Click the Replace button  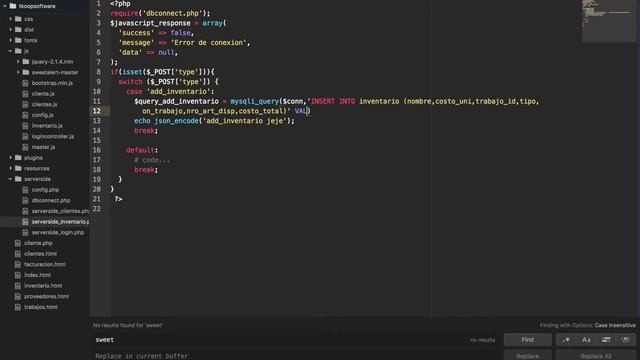point(527,356)
